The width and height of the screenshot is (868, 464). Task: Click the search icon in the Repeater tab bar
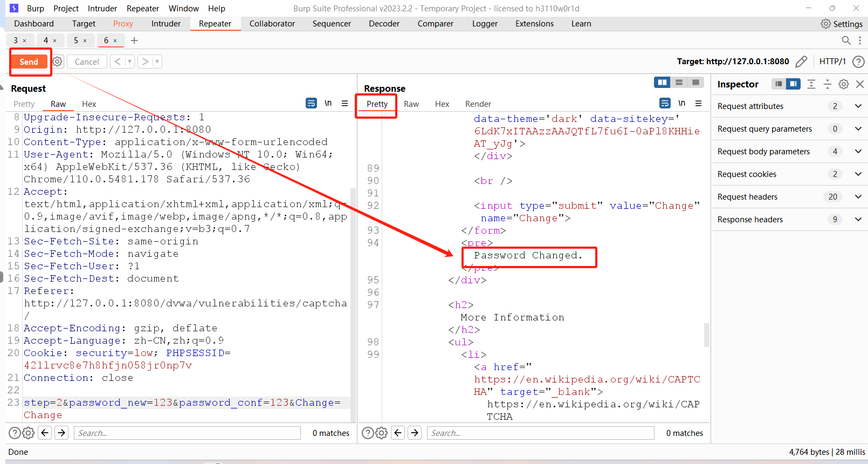(x=846, y=40)
